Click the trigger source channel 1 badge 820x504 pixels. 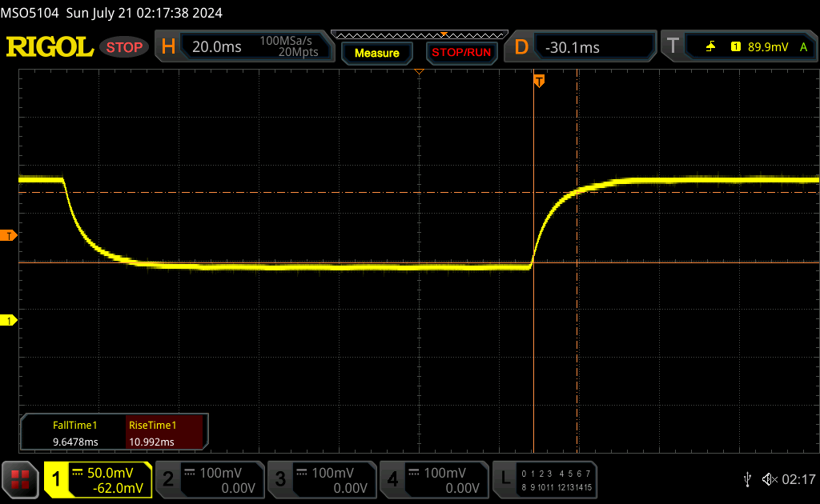736,47
